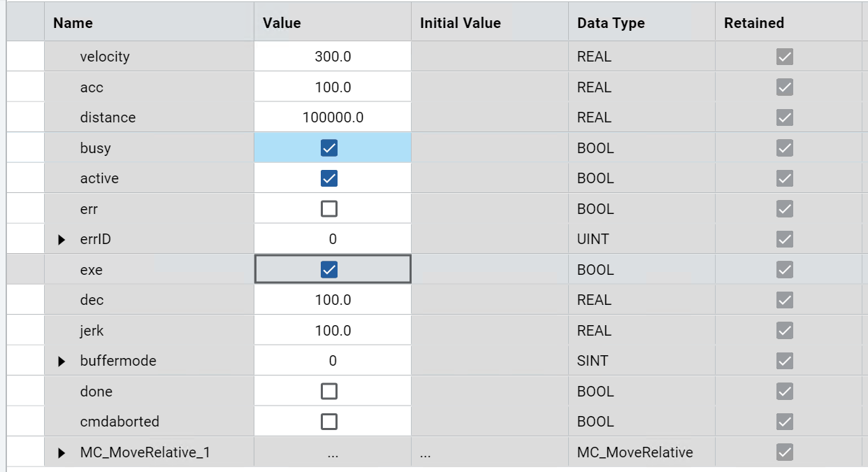The width and height of the screenshot is (868, 472).
Task: Expand the buffermode variable row
Action: coord(62,362)
